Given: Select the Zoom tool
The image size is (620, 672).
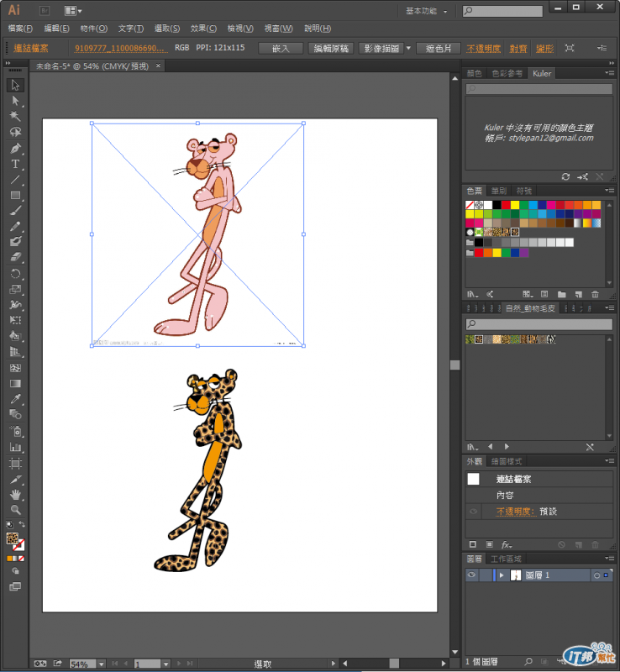Looking at the screenshot, I should (15, 510).
